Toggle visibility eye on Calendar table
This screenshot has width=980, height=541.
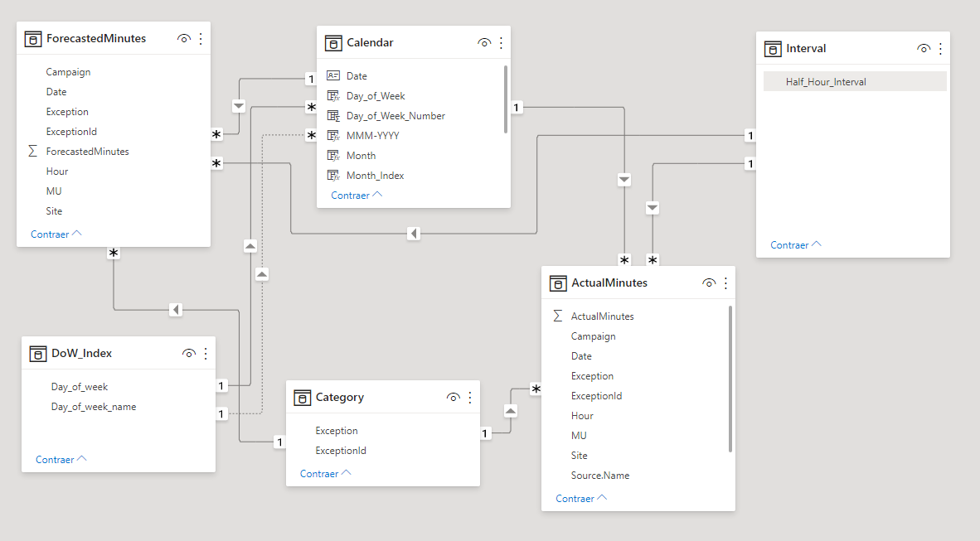(484, 43)
